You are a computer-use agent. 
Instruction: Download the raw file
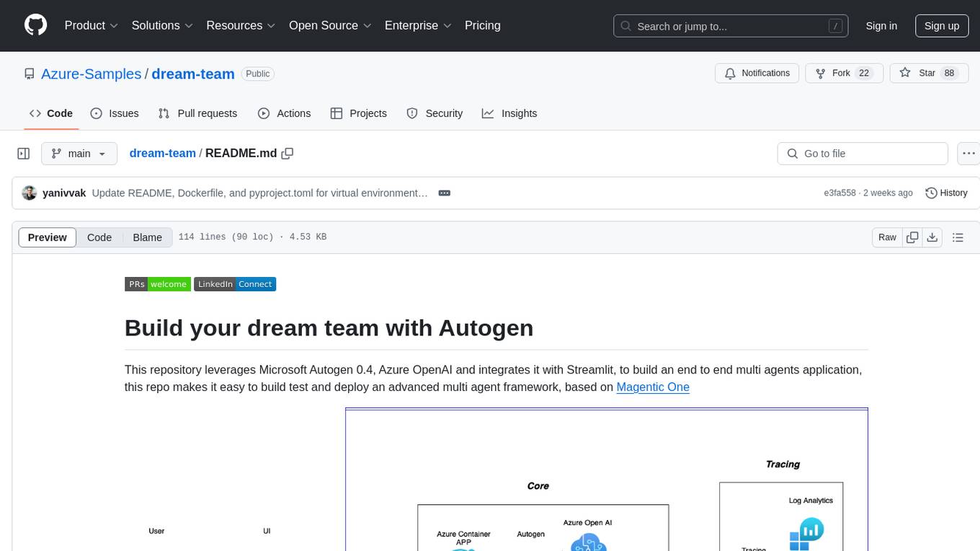pos(932,237)
